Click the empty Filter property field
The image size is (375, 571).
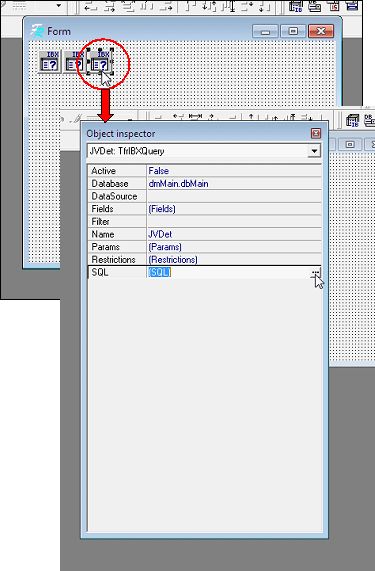[234, 221]
